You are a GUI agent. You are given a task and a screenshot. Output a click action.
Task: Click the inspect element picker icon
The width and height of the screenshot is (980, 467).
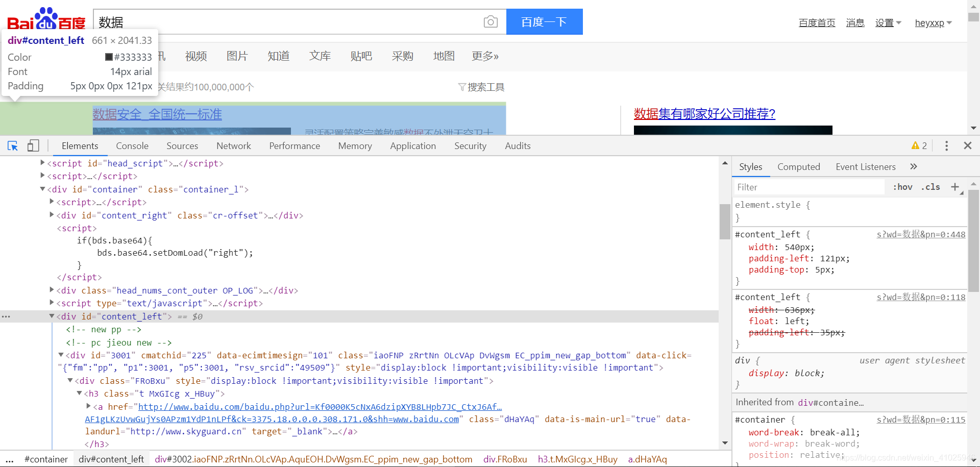click(13, 146)
